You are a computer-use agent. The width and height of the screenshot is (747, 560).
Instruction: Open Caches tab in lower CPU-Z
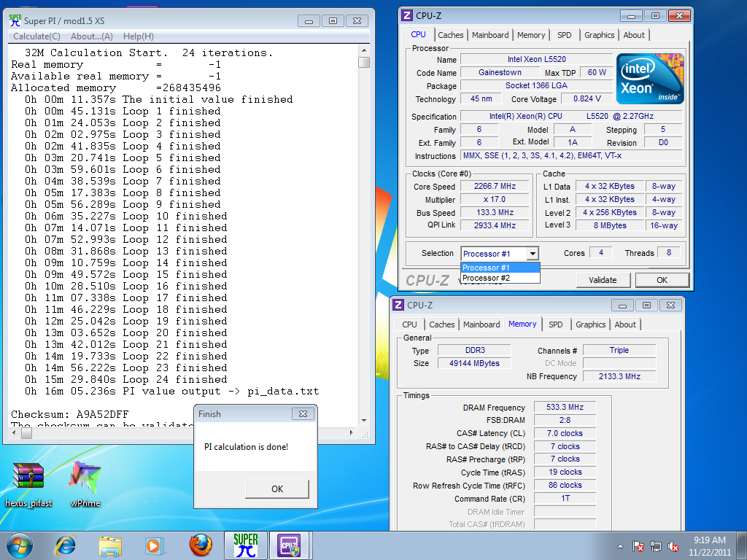441,324
